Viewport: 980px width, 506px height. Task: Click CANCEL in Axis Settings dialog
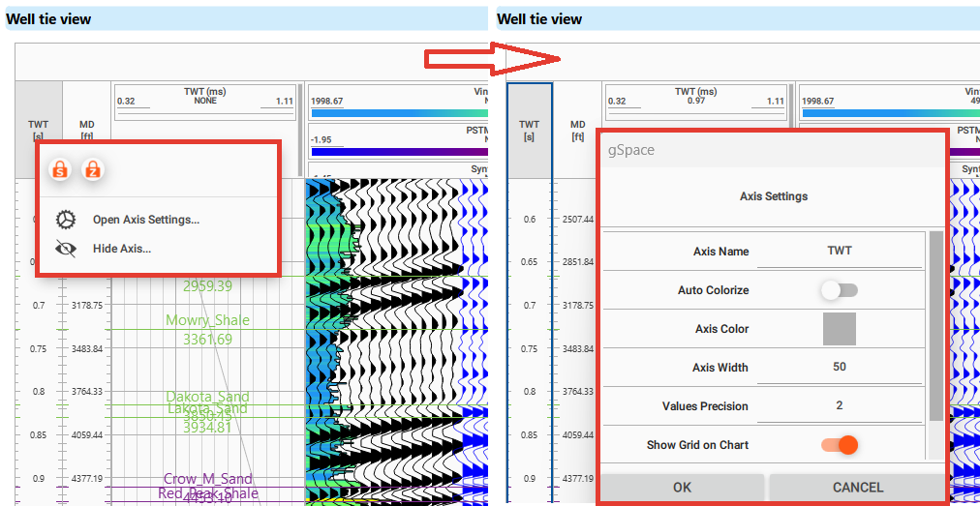click(x=858, y=488)
